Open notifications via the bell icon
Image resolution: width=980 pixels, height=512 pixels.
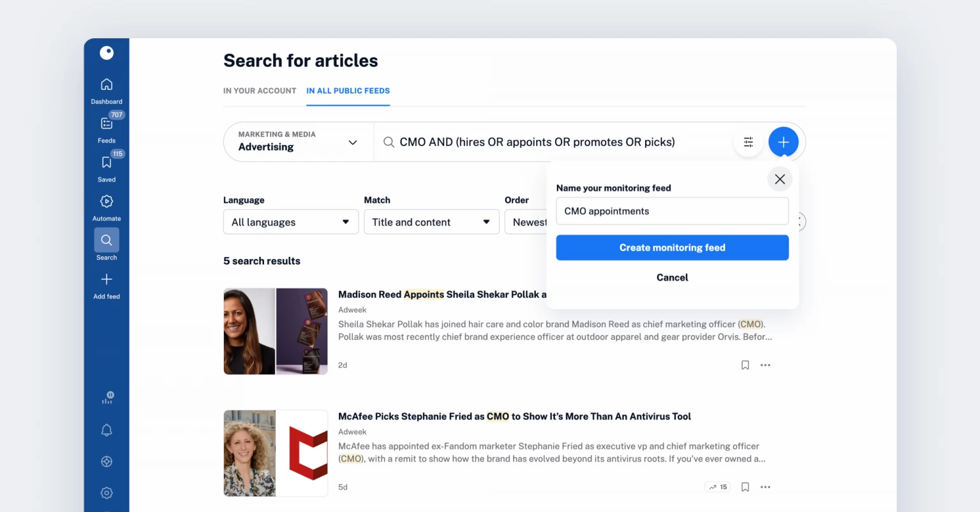click(x=106, y=430)
